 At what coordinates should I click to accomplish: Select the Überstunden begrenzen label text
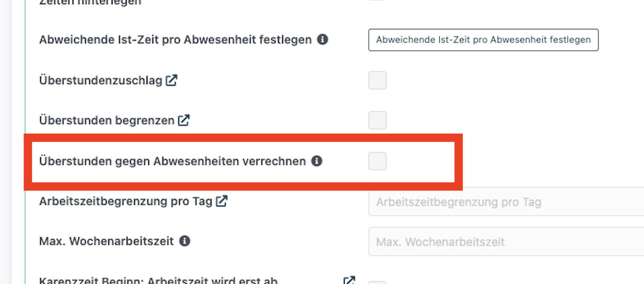pyautogui.click(x=107, y=121)
